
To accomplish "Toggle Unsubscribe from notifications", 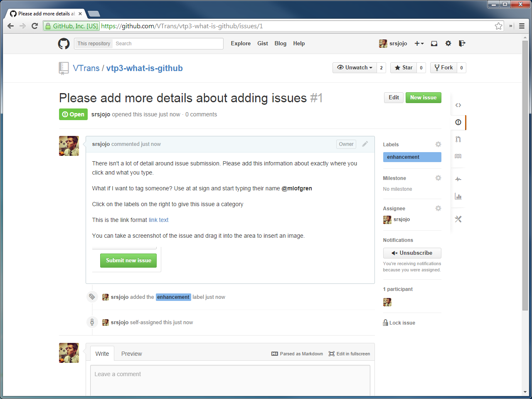I will [x=412, y=253].
